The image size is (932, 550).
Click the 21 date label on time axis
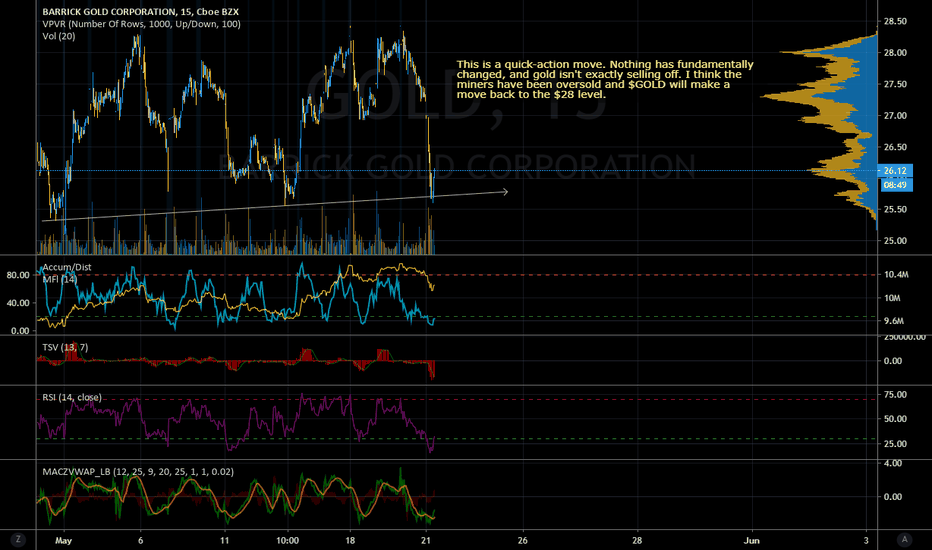(426, 540)
